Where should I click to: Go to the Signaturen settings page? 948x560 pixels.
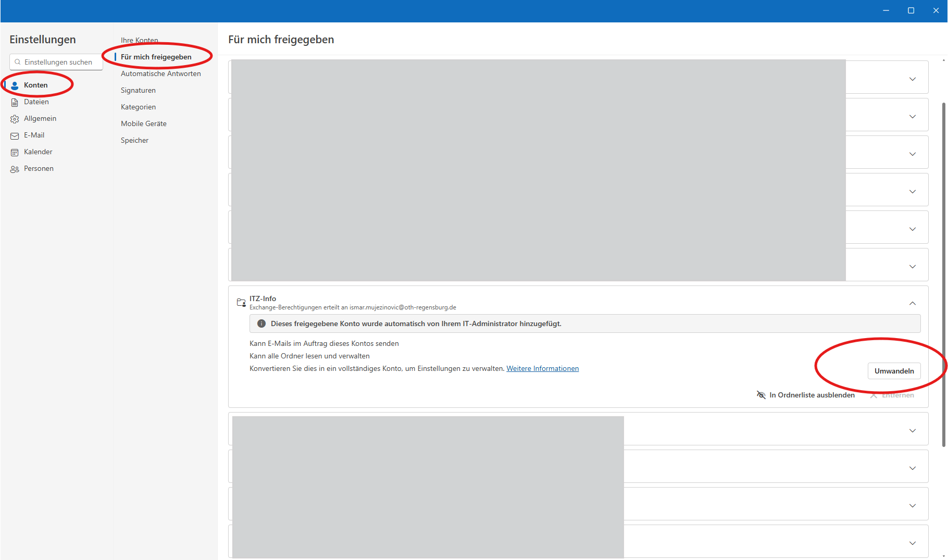[138, 90]
